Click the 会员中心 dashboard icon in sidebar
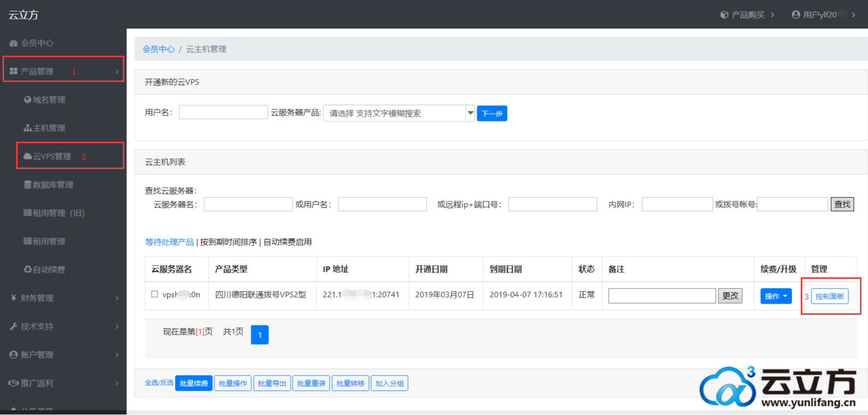Image resolution: width=868 pixels, height=415 pixels. coord(14,43)
